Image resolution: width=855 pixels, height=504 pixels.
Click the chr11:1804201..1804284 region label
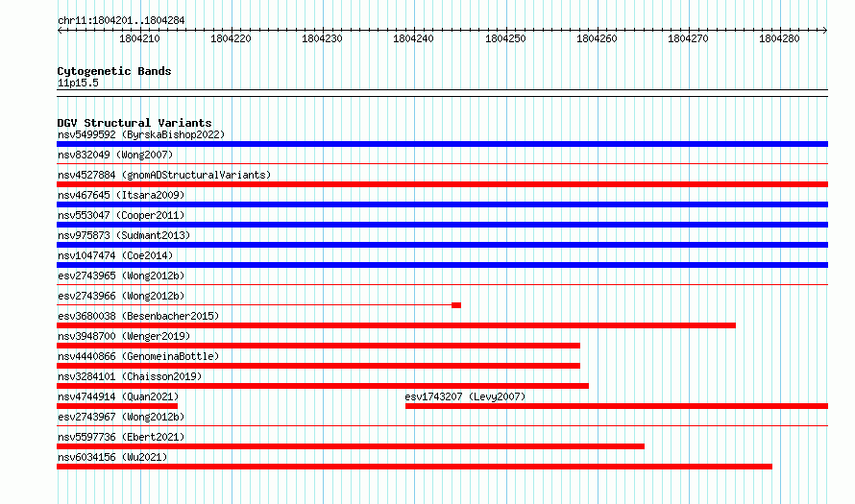pyautogui.click(x=121, y=21)
